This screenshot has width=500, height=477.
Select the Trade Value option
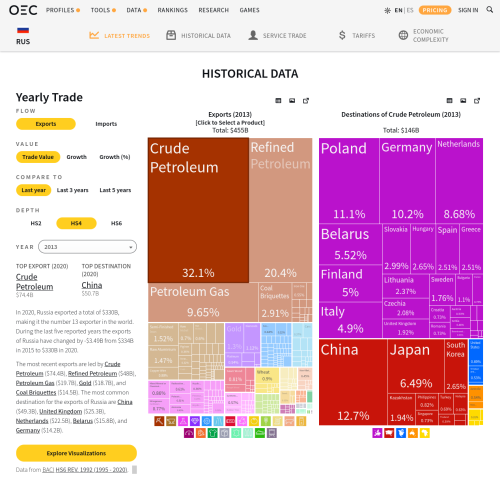[x=38, y=157]
